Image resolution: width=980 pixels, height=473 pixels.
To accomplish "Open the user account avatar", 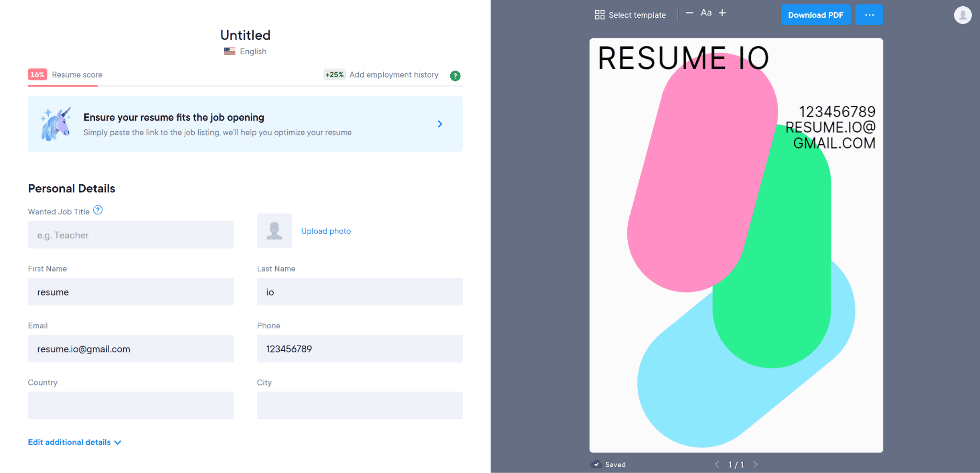I will click(x=962, y=15).
